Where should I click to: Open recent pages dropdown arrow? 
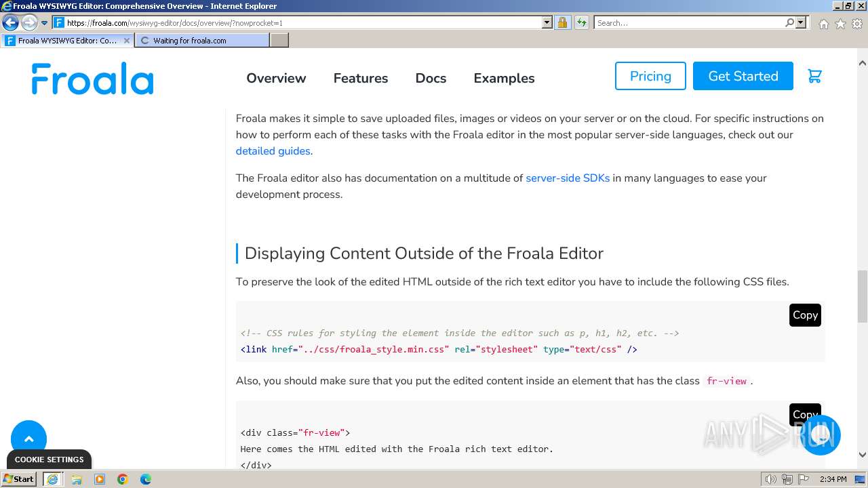coord(44,23)
